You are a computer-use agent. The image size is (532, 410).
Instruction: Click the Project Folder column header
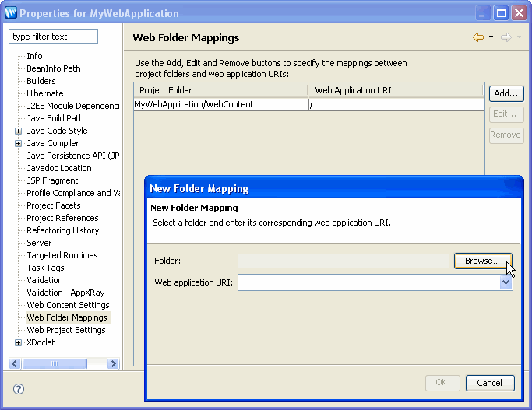tap(220, 90)
